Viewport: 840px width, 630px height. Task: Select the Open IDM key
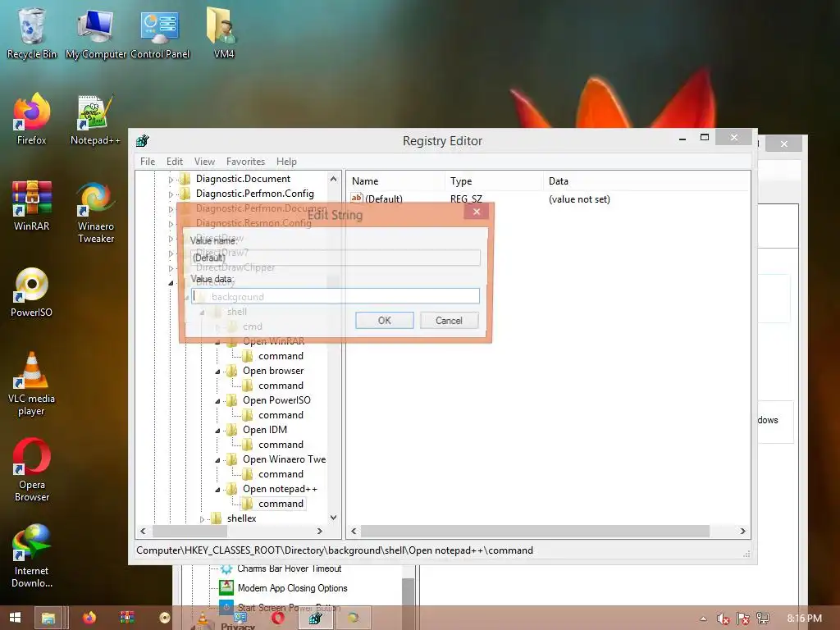[265, 430]
